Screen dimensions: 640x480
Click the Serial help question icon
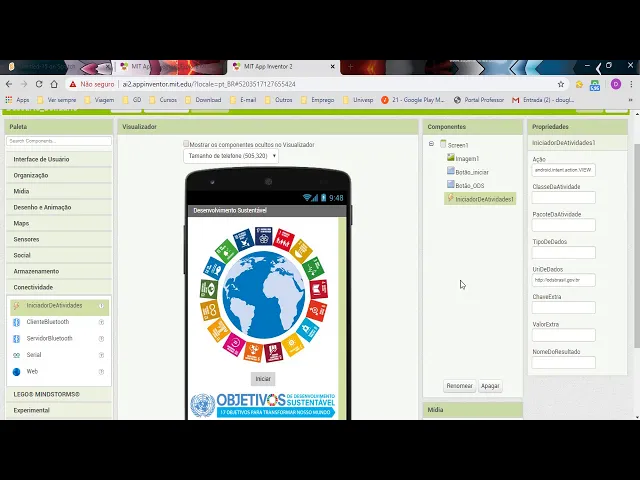coord(101,355)
